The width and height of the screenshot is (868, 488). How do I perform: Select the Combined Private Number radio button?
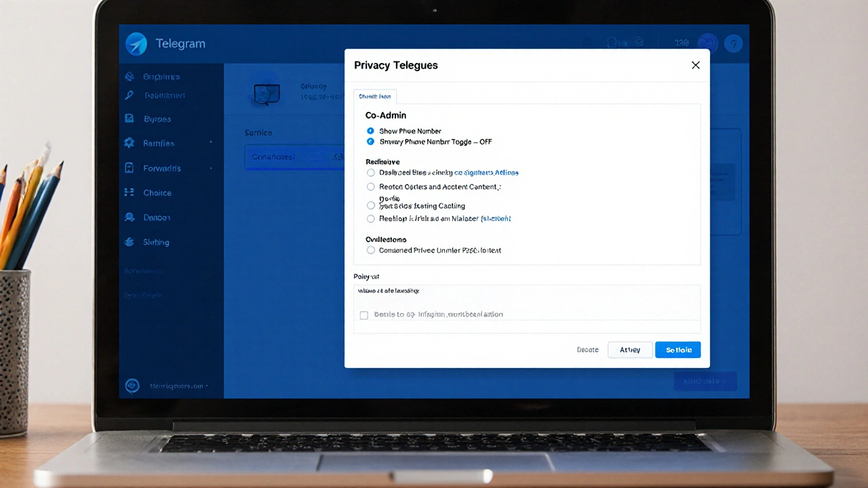pyautogui.click(x=370, y=250)
